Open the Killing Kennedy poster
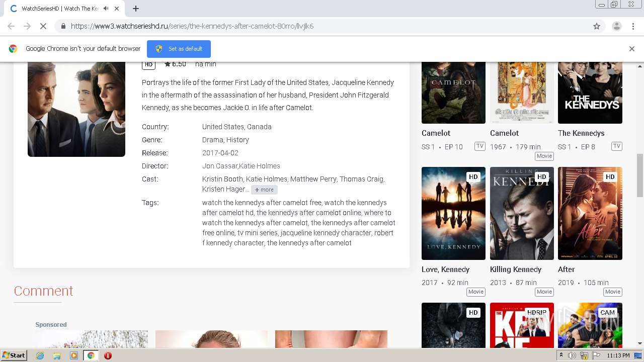 tap(522, 213)
